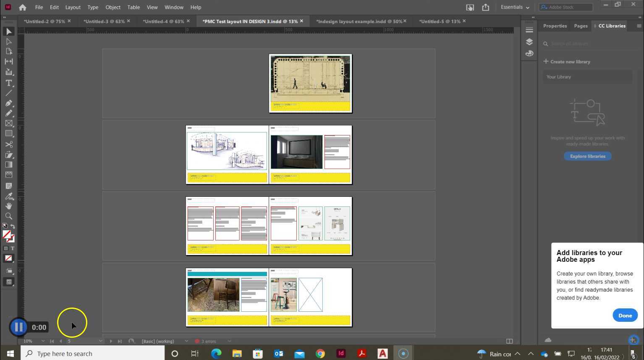This screenshot has width=644, height=360.
Task: Open the preflight errors dropdown
Action: [229, 341]
